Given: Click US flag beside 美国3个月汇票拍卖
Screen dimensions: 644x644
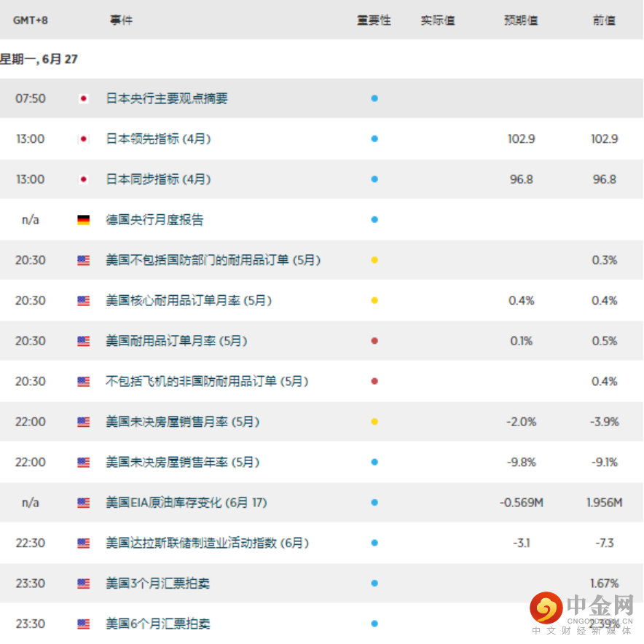Looking at the screenshot, I should (83, 584).
